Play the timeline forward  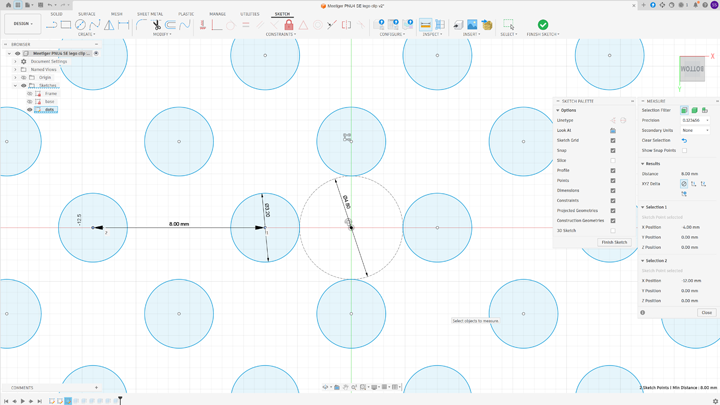pos(22,401)
